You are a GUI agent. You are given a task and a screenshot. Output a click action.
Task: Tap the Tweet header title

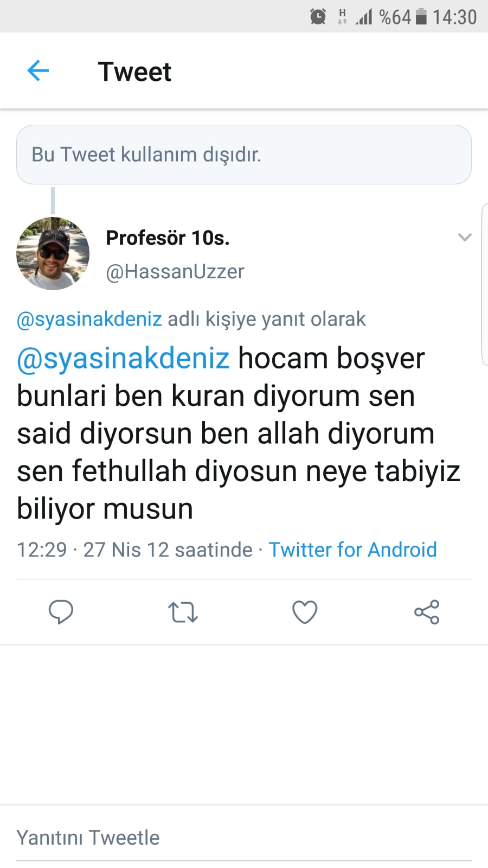134,72
